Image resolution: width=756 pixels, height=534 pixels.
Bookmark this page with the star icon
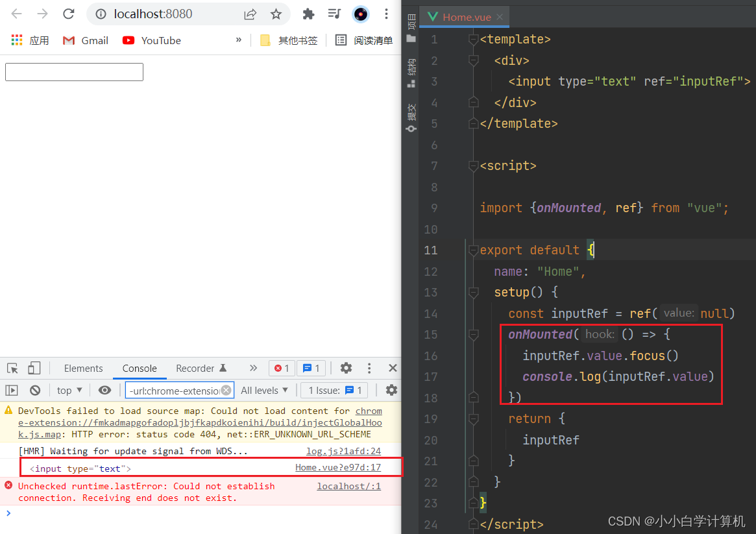point(276,14)
